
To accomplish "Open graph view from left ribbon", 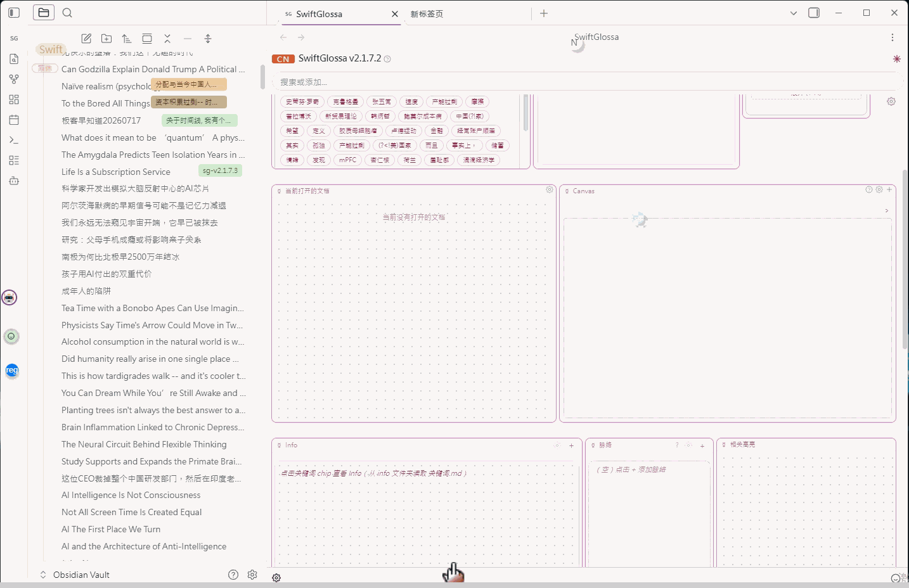I will click(x=14, y=79).
